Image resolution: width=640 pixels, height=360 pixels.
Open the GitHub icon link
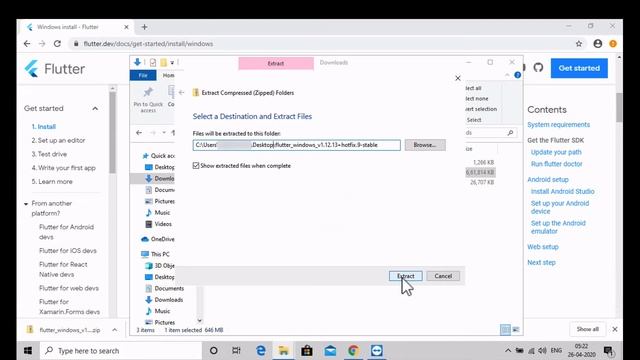click(538, 68)
